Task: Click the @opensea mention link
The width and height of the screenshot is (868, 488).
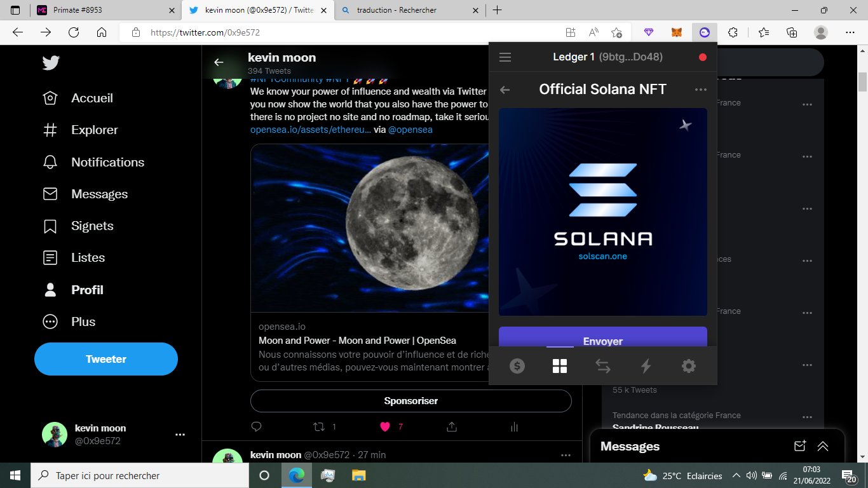Action: 410,130
